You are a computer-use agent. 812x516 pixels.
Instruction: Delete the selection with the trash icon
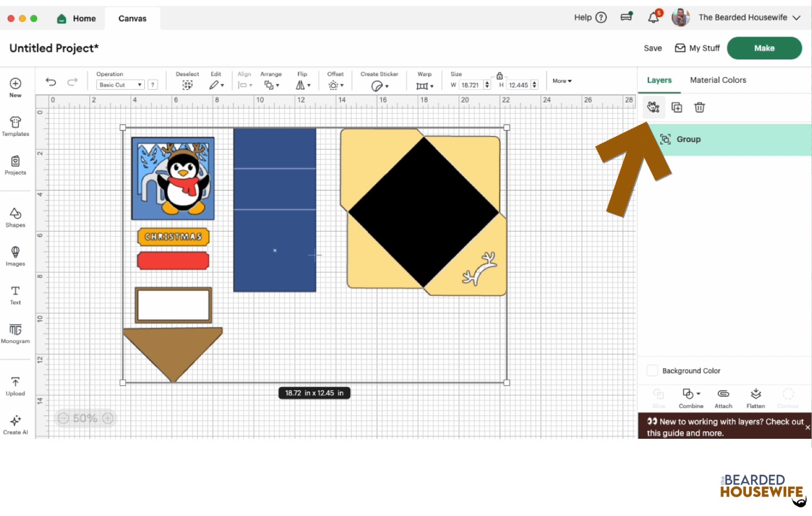tap(700, 107)
